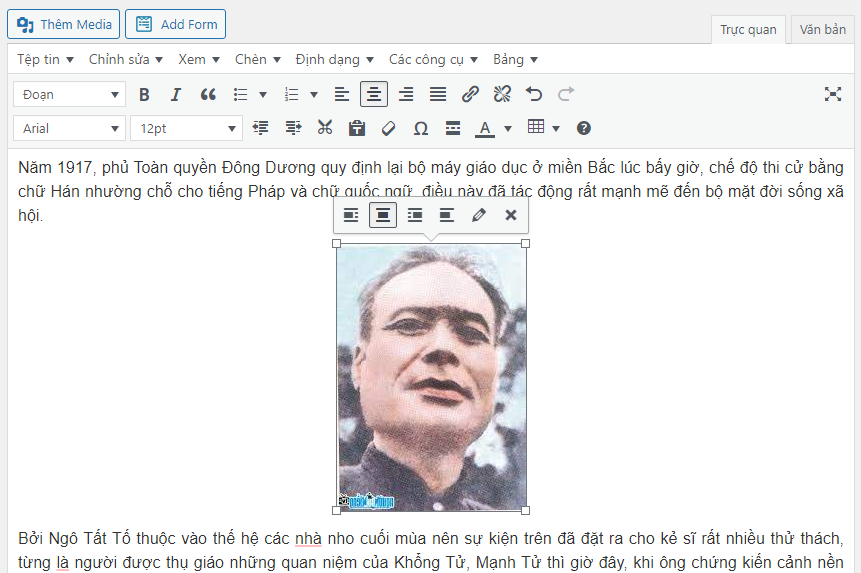Remove the selected image
Viewport: 861px width, 573px height.
point(511,215)
